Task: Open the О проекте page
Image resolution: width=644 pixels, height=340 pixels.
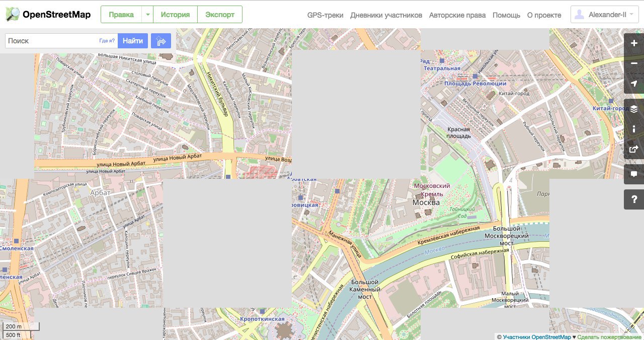Action: pos(544,15)
